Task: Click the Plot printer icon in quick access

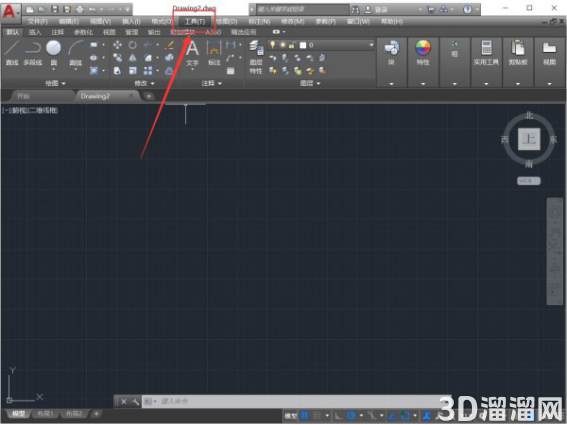Action: coord(80,9)
